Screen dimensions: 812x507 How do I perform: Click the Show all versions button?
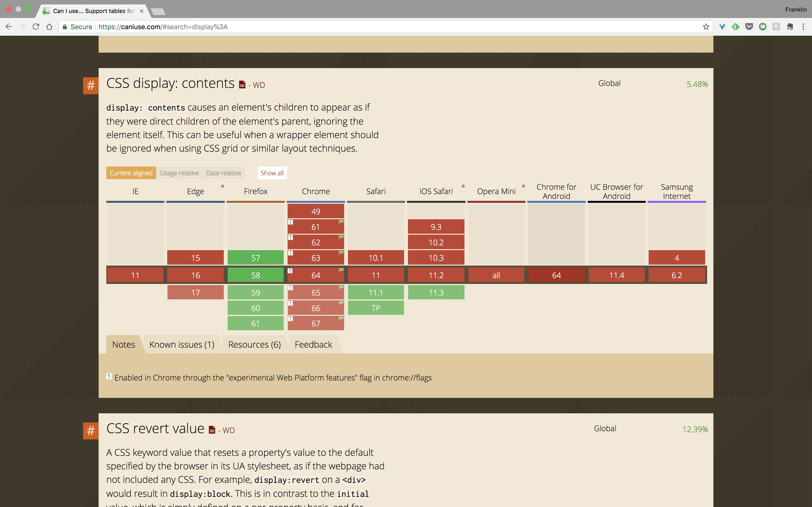(x=272, y=173)
